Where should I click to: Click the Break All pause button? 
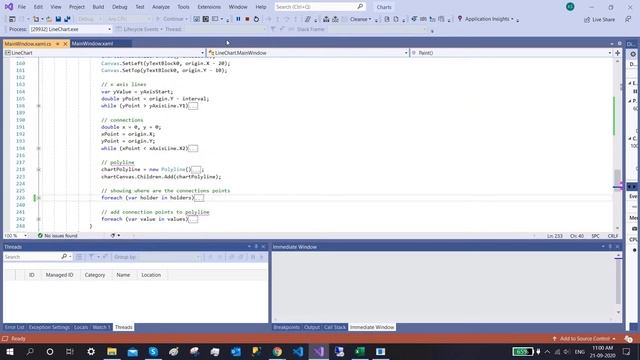coord(238,19)
